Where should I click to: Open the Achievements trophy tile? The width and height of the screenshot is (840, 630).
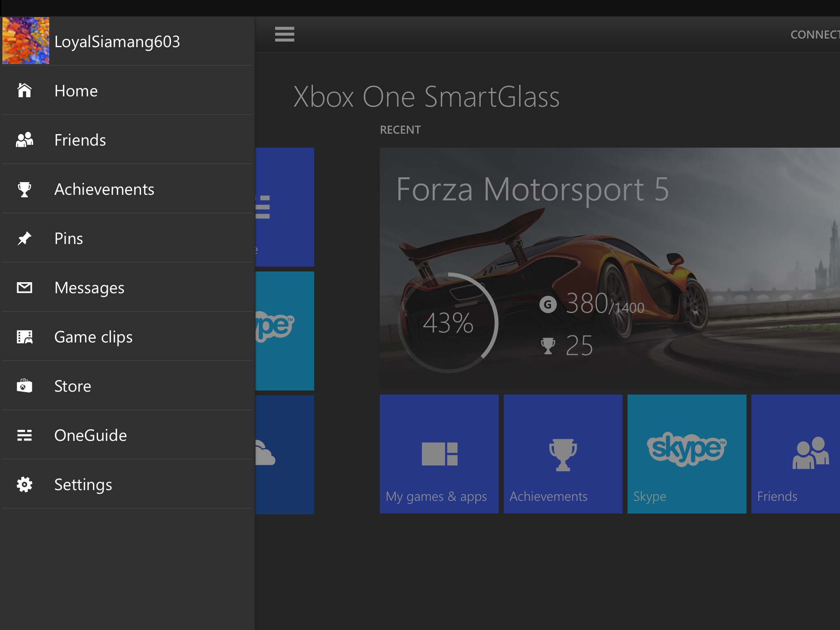click(563, 454)
